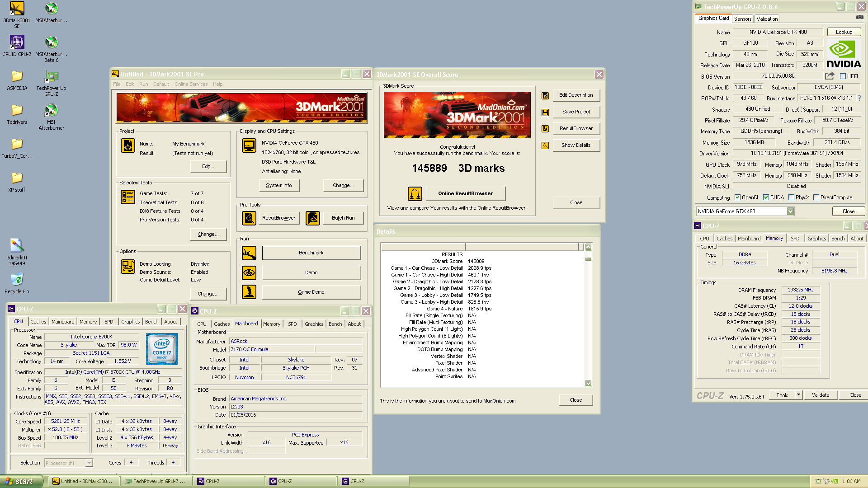
Task: Click the Game Demo icon
Action: point(249,292)
